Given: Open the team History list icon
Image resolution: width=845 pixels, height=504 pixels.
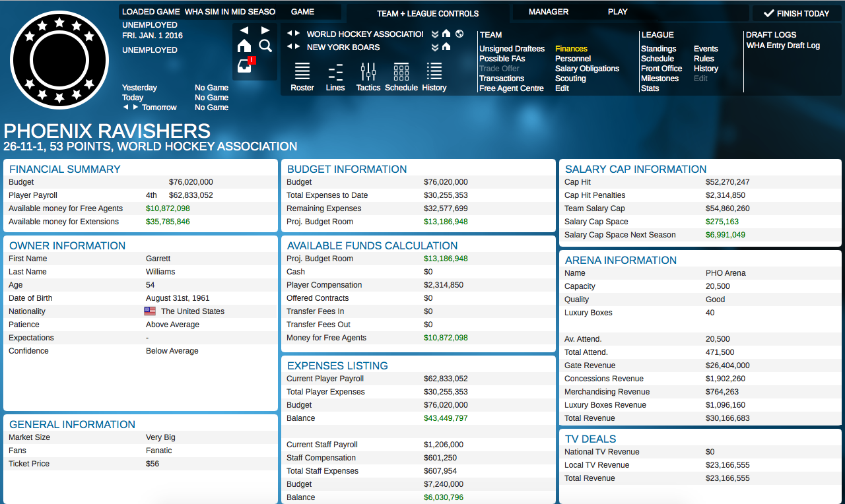Looking at the screenshot, I should [434, 77].
